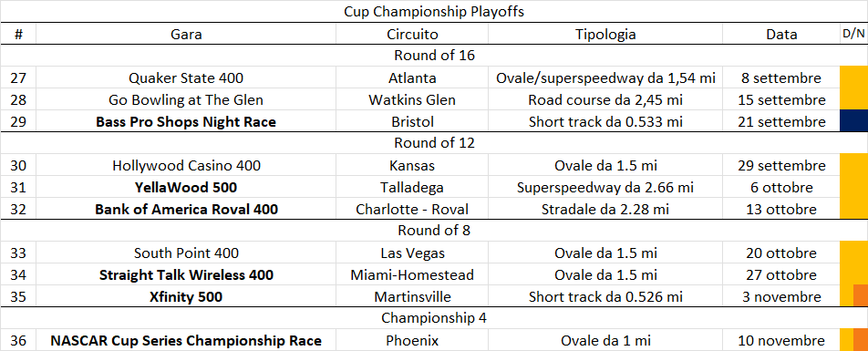
Task: Click the Tipologia column header
Action: pos(605,34)
